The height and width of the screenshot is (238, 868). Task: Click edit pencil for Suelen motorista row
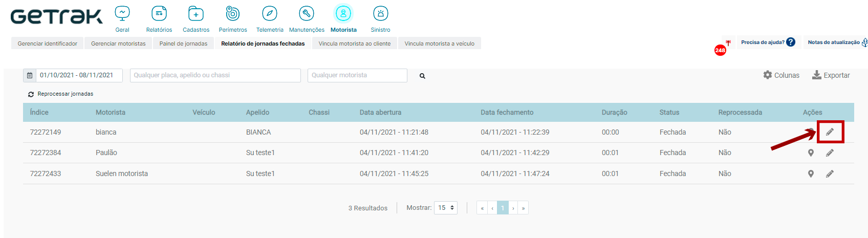coord(830,174)
